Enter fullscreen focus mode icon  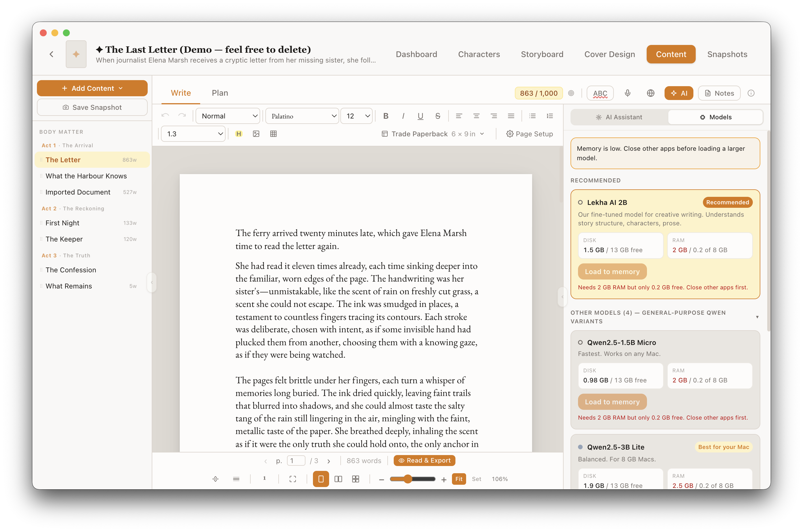[293, 479]
